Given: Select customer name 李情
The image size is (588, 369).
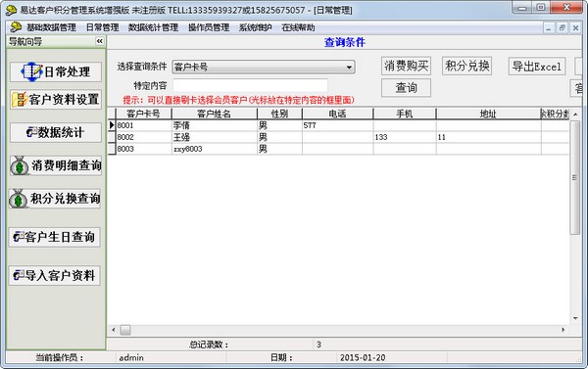Looking at the screenshot, I should pos(214,125).
